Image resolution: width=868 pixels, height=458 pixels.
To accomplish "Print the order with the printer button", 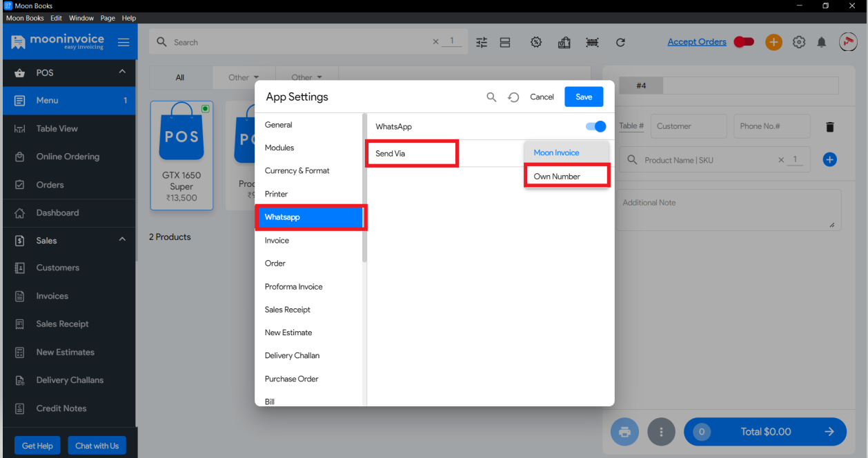I will point(625,432).
